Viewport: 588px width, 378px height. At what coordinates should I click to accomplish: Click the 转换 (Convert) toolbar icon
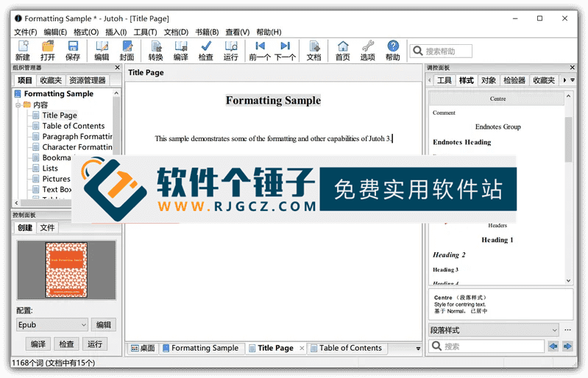[155, 50]
